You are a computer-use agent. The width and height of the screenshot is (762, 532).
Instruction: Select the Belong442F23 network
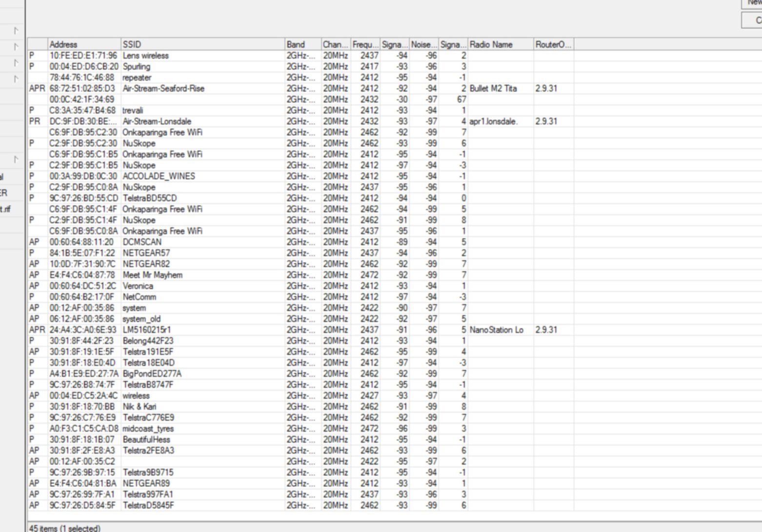148,341
